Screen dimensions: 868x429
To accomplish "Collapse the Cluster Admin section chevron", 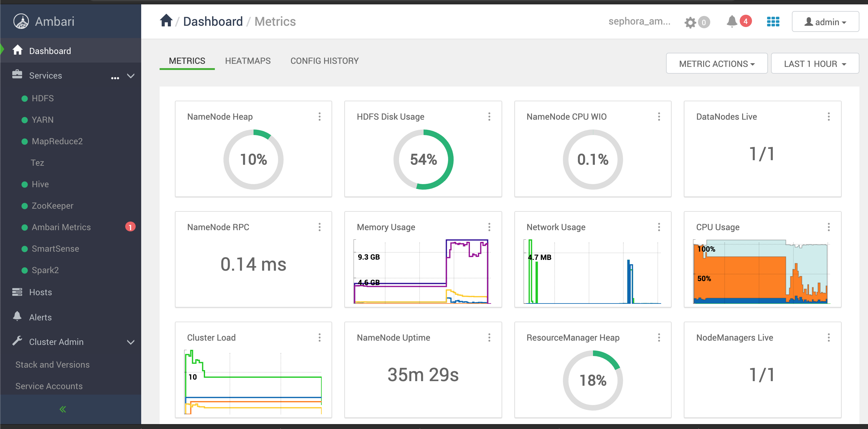I will 131,342.
